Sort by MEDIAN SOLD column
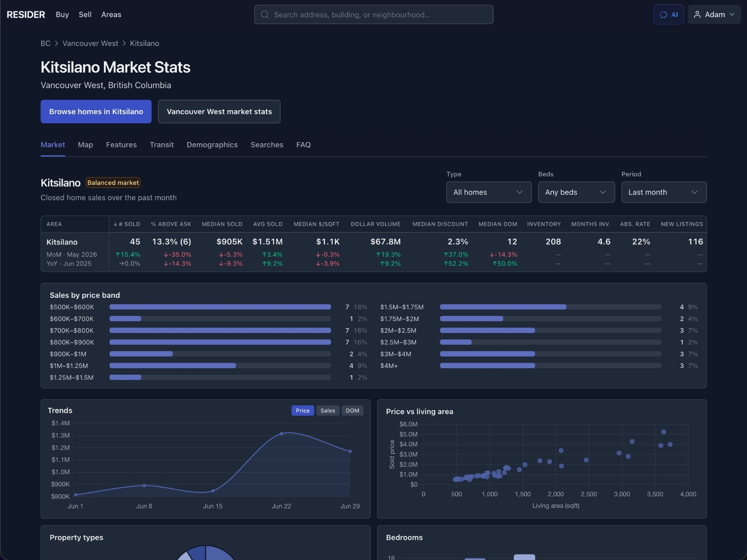This screenshot has width=747, height=560. coord(222,224)
